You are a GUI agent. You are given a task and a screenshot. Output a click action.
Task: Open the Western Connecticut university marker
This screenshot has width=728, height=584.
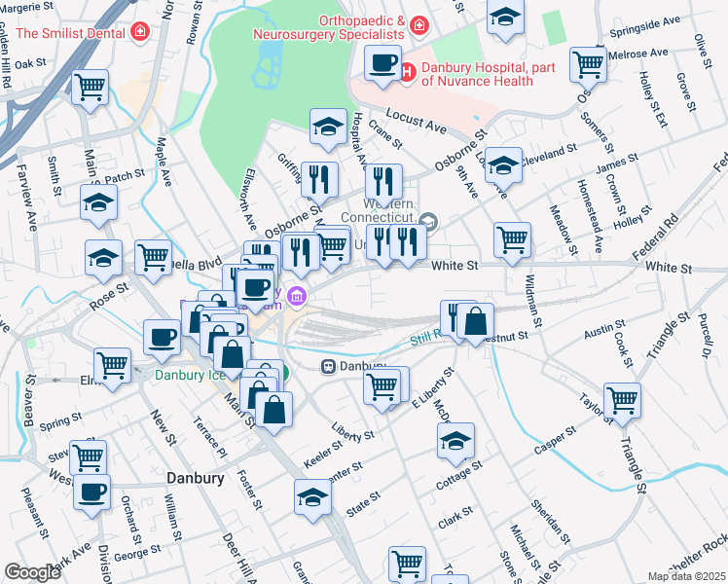pyautogui.click(x=428, y=222)
